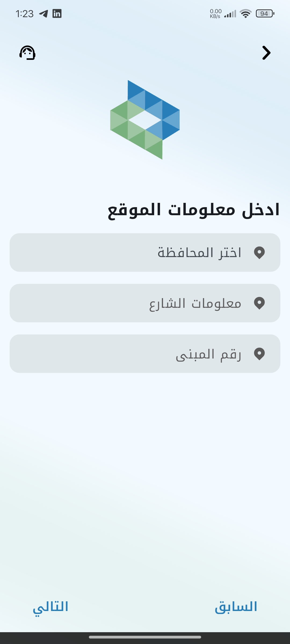
Task: Open customer support headset icon
Action: (27, 53)
